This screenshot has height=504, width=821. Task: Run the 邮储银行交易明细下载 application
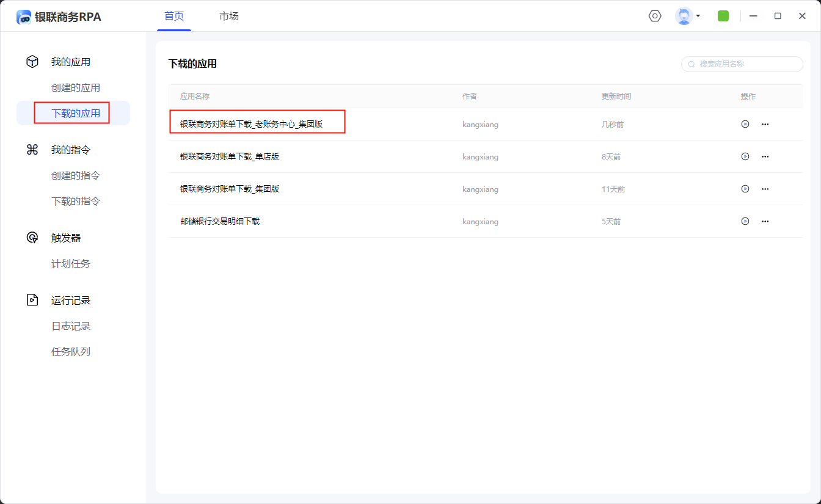point(745,221)
